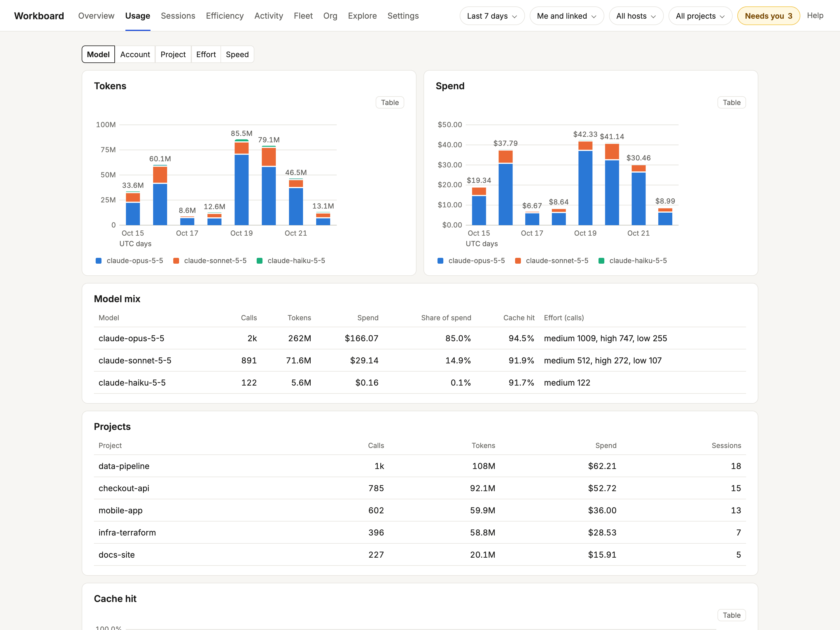Image resolution: width=840 pixels, height=630 pixels.
Task: Click the Needs you 3 button
Action: pyautogui.click(x=768, y=16)
